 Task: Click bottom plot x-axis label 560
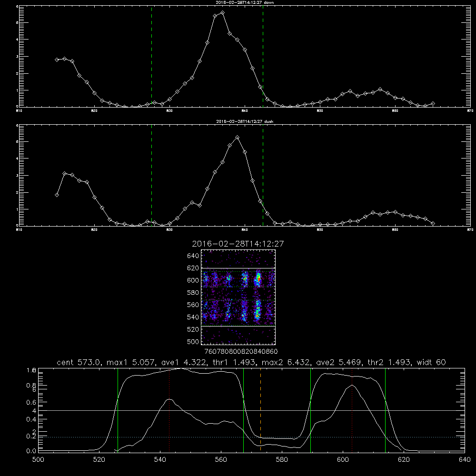pos(221,460)
